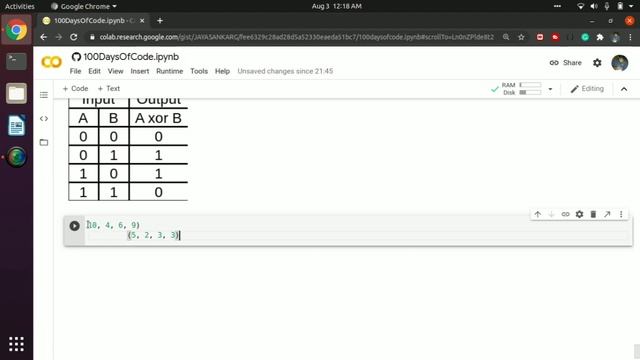Open user account avatar
The height and width of the screenshot is (360, 640).
(620, 63)
